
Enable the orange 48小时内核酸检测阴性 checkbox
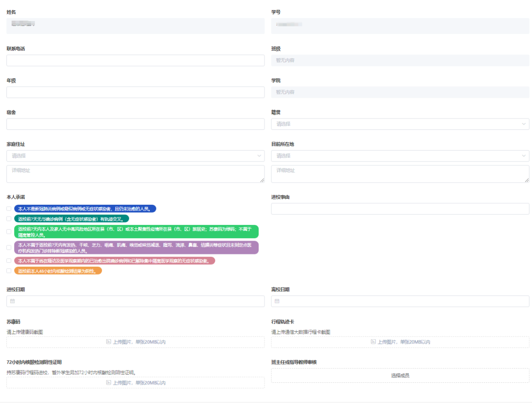pyautogui.click(x=9, y=271)
